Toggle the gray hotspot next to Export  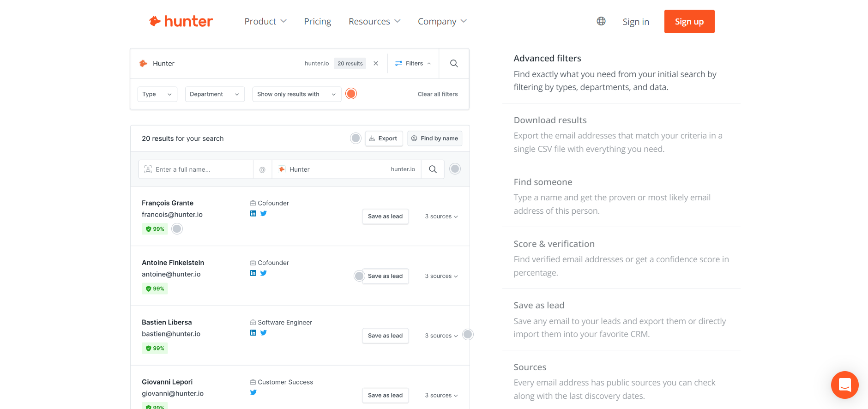click(x=356, y=138)
